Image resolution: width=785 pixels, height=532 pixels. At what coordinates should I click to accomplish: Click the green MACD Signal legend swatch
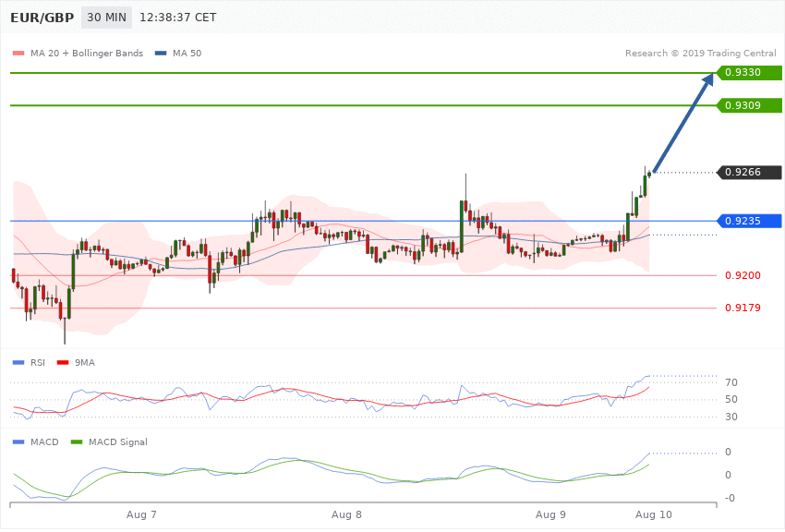point(77,441)
